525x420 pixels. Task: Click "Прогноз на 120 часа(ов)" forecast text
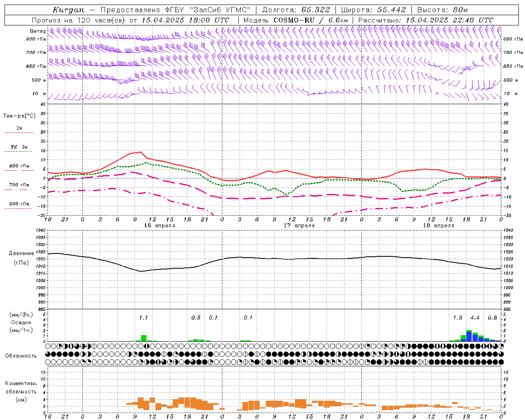pos(79,20)
